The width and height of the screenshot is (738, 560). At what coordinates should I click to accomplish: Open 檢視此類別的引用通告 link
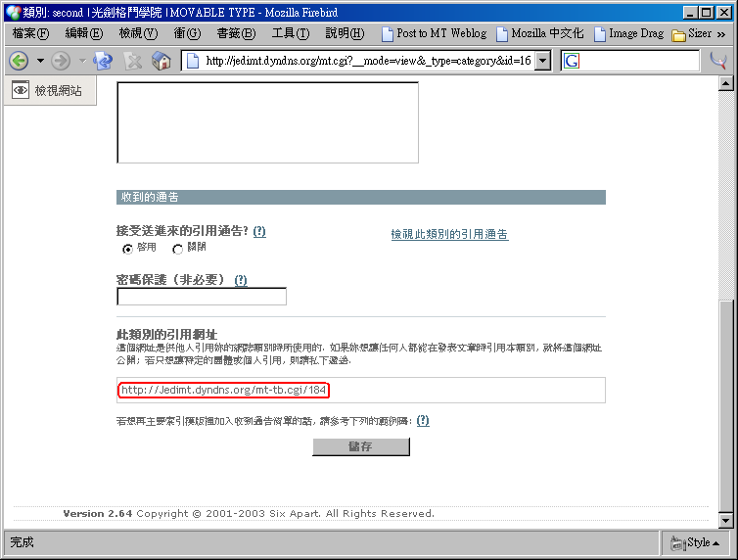pos(449,234)
